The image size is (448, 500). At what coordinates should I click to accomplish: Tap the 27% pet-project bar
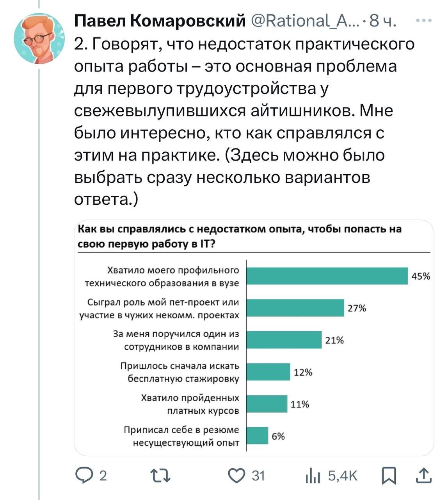pyautogui.click(x=296, y=308)
